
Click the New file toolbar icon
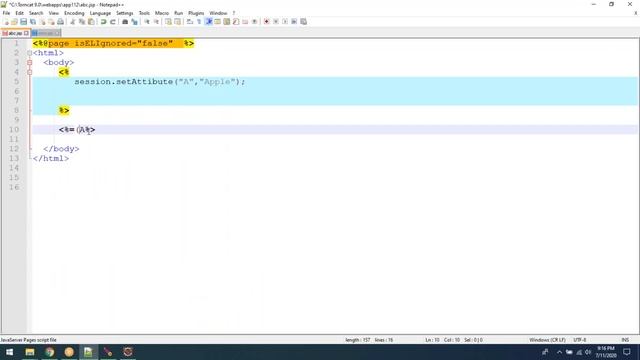(x=6, y=22)
